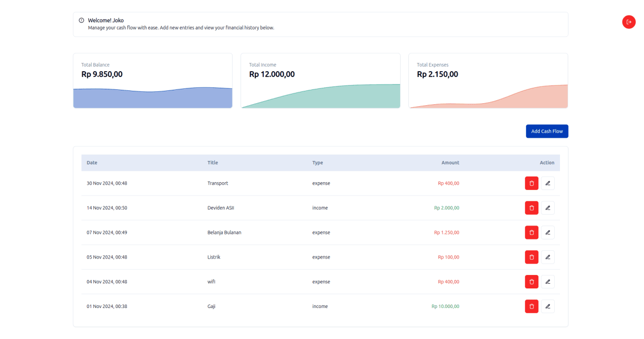Click the Rp 2.000,00 amount
Image resolution: width=644 pixels, height=339 pixels.
point(447,208)
